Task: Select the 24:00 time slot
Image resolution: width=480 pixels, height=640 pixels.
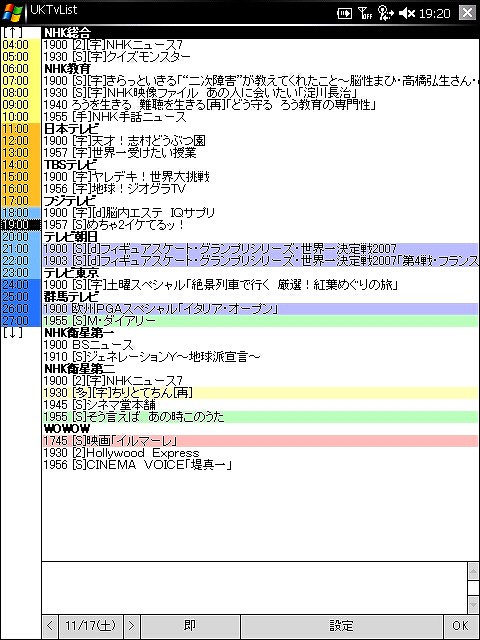Action: coord(21,285)
